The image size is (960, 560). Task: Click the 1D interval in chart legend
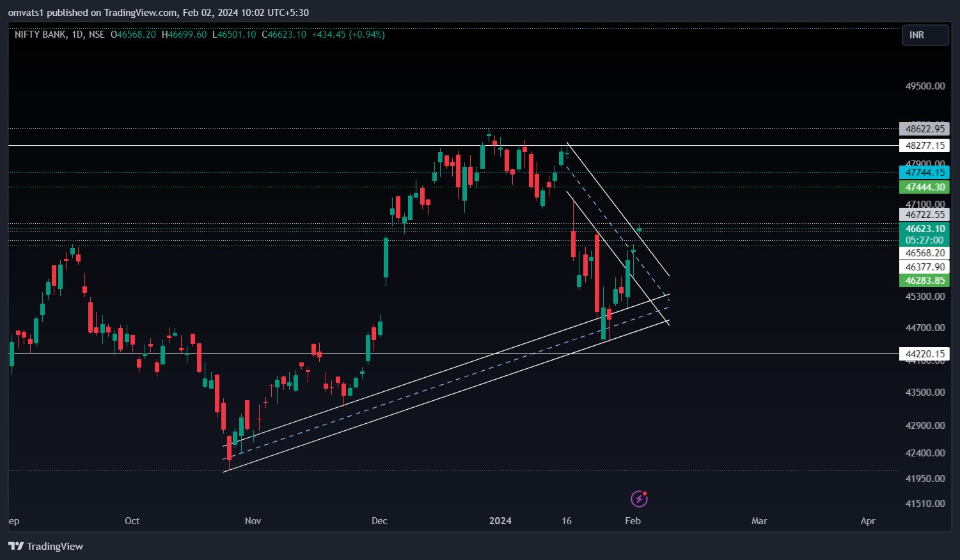[77, 35]
